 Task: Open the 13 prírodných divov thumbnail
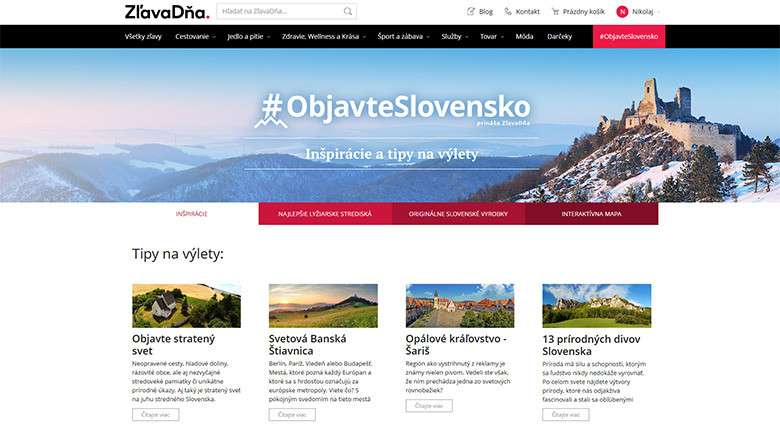[x=596, y=306]
